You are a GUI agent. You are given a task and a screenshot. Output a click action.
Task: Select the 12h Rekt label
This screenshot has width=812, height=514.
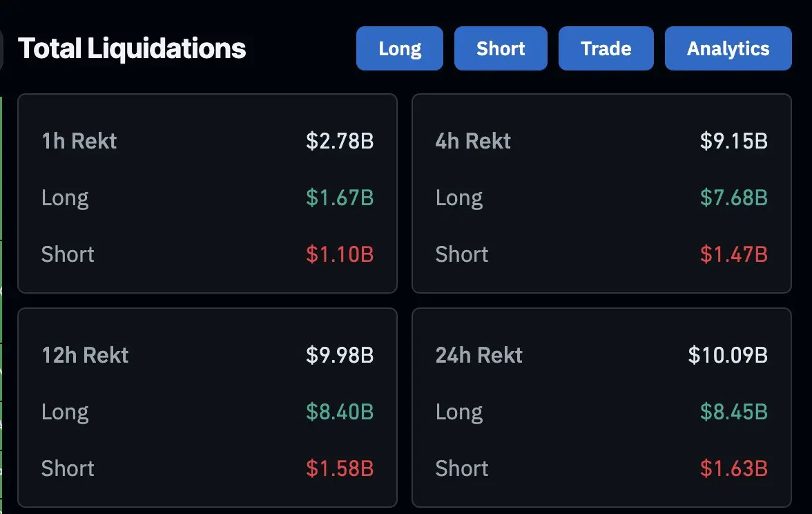pyautogui.click(x=85, y=355)
